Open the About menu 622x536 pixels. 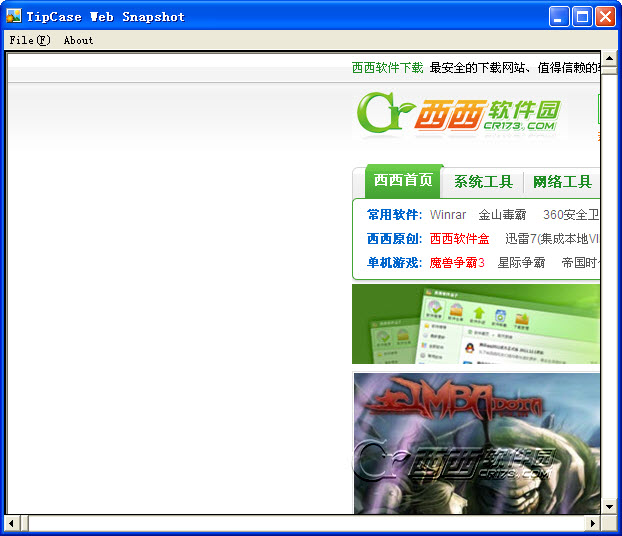point(78,40)
